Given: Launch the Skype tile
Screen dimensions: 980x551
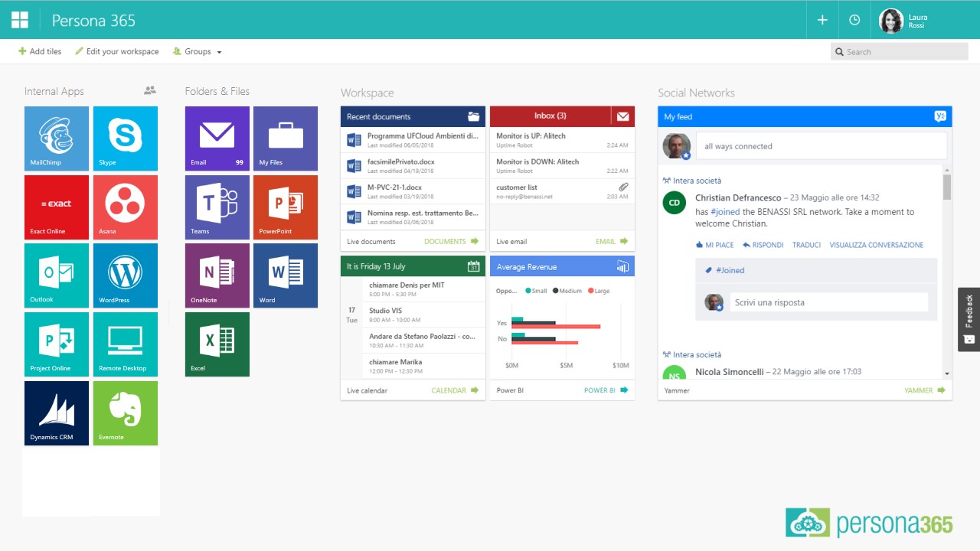Looking at the screenshot, I should (x=126, y=139).
